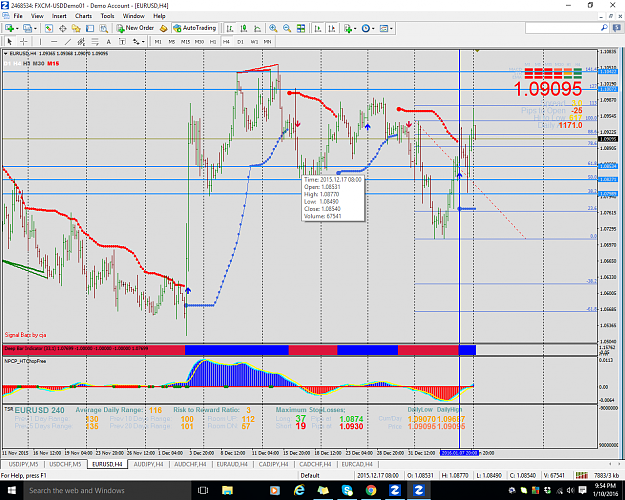Switch to the EURCAD,H4 chart tab
Image resolution: width=625 pixels, height=500 pixels.
(x=357, y=464)
